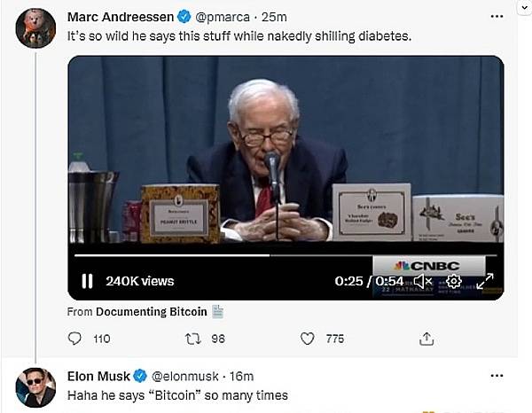Image resolution: width=532 pixels, height=413 pixels.
Task: Open video settings gear
Action: [x=453, y=281]
